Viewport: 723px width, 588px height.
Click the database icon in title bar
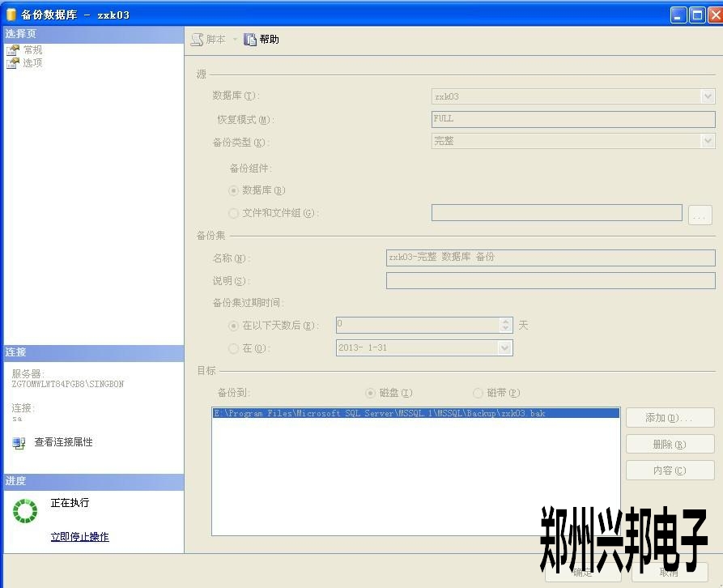pos(11,15)
